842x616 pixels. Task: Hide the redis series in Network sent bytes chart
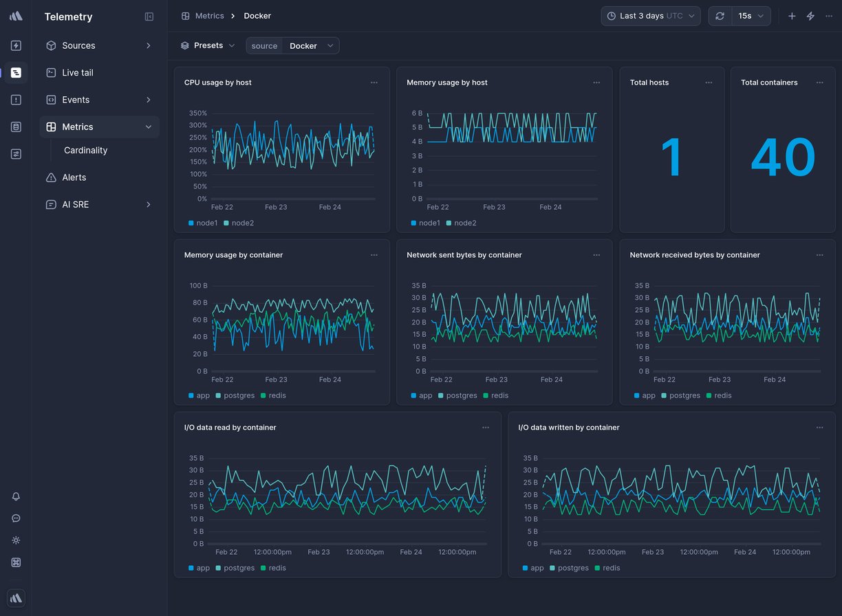[x=496, y=395]
